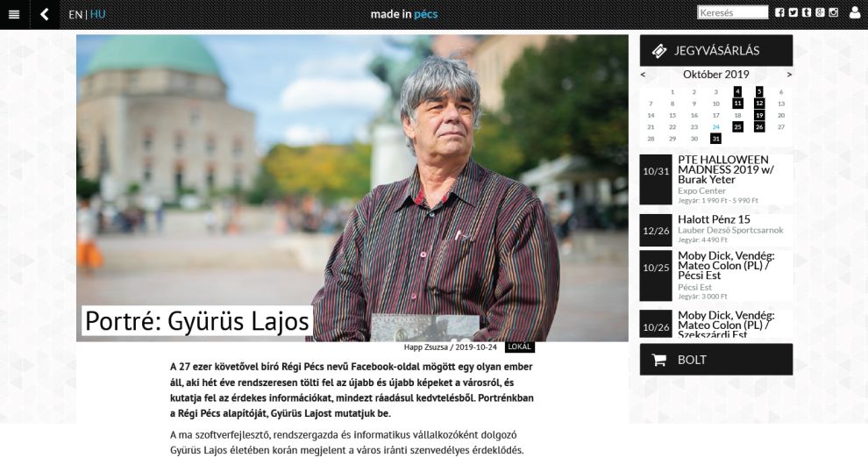Open the PTE Halloween Madness event
Image resolution: width=868 pixels, height=458 pixels.
point(726,169)
